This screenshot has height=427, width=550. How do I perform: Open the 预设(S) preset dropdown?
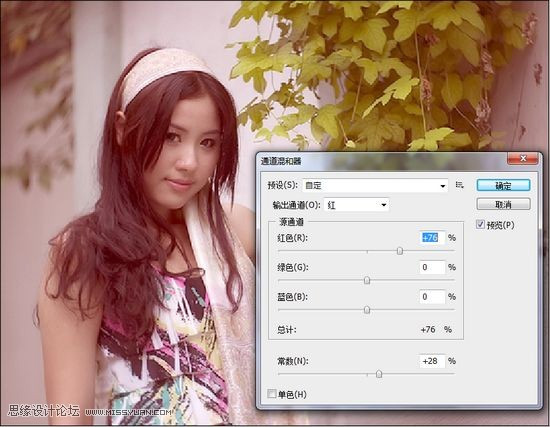coord(375,185)
